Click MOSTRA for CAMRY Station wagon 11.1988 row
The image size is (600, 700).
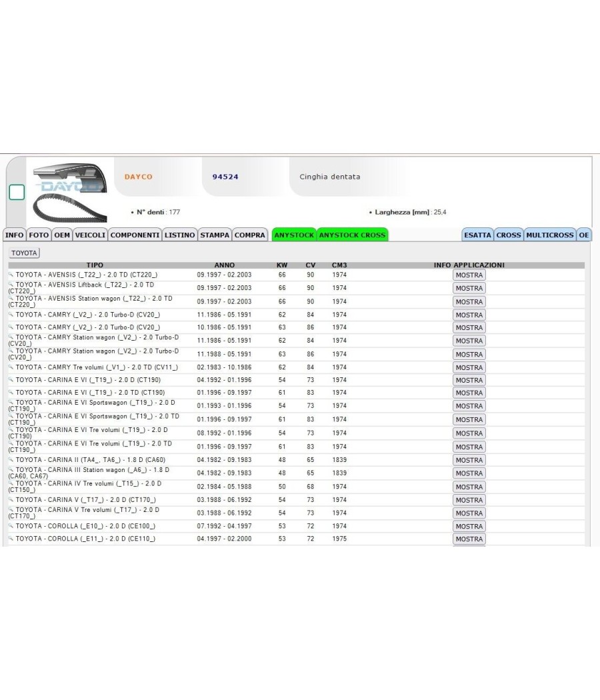coord(469,354)
